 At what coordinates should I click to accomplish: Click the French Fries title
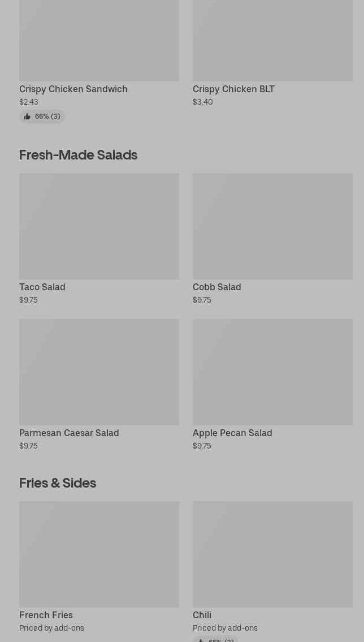coord(46,615)
